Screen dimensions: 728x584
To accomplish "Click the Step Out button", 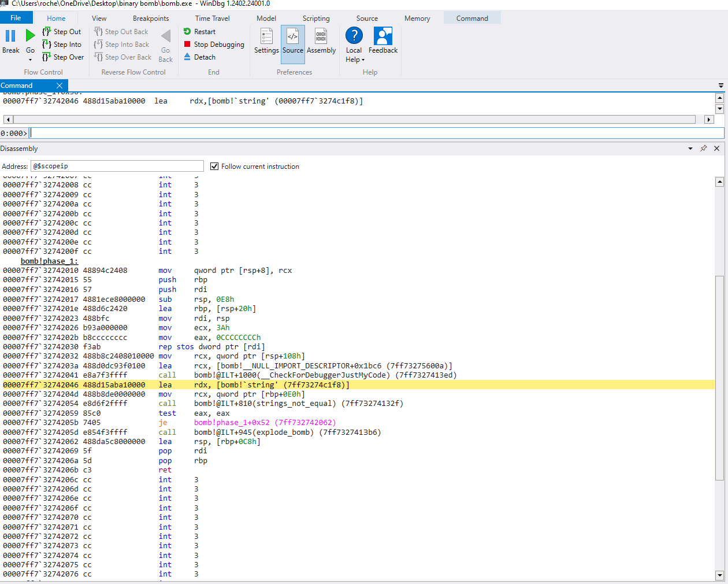I will tap(62, 32).
